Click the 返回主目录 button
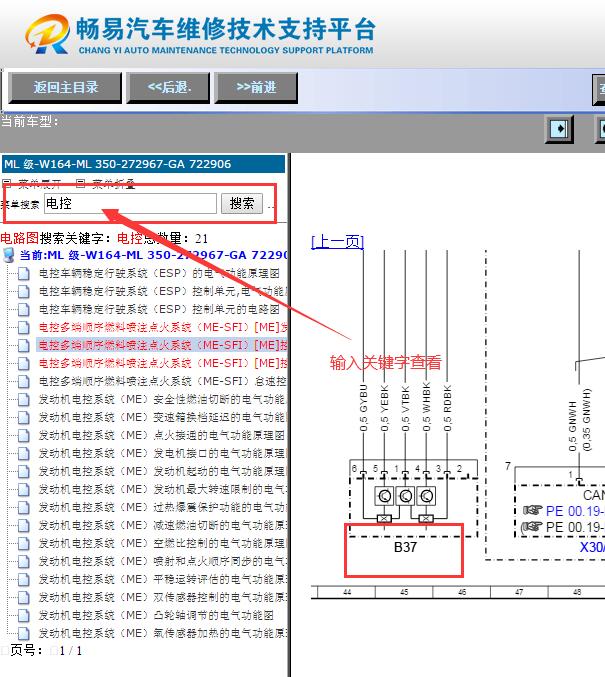Image resolution: width=605 pixels, height=677 pixels. 65,88
